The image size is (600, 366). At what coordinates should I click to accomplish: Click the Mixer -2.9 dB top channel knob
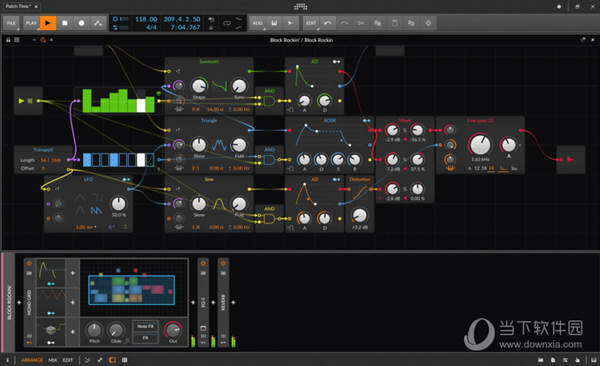pos(392,130)
